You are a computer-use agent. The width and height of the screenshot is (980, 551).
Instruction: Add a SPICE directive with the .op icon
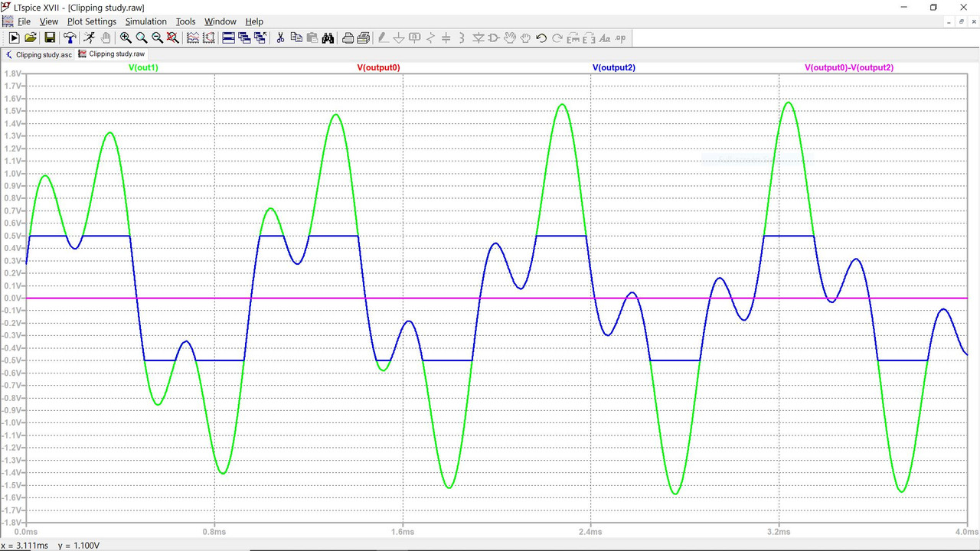coord(619,37)
